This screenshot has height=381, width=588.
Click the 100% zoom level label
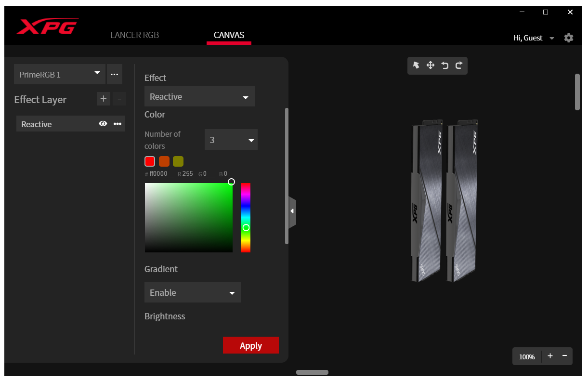pyautogui.click(x=527, y=357)
